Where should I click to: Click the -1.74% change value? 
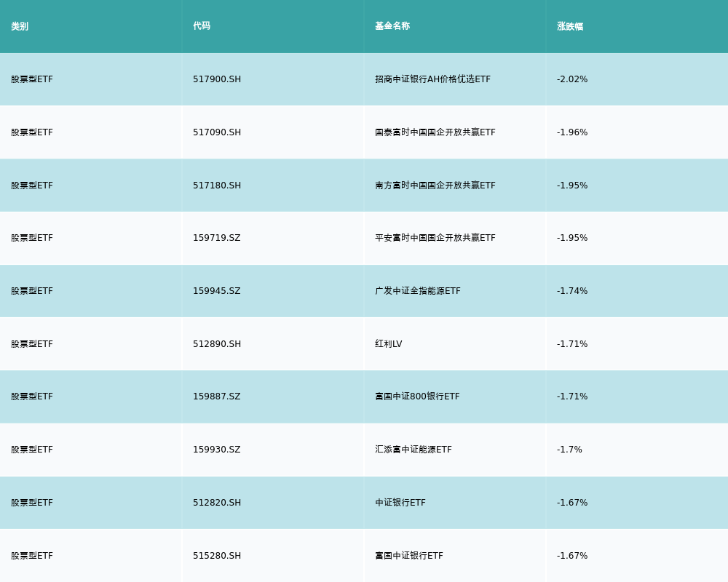572,291
